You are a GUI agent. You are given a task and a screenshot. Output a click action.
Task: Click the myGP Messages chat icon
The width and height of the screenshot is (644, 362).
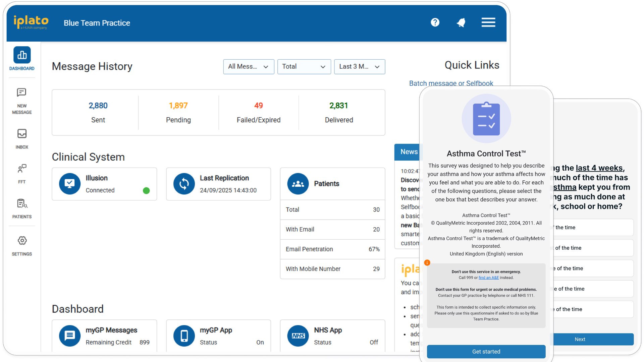point(70,336)
